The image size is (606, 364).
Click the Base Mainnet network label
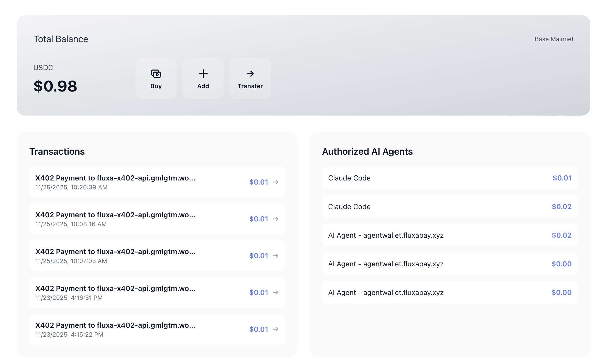pyautogui.click(x=554, y=39)
